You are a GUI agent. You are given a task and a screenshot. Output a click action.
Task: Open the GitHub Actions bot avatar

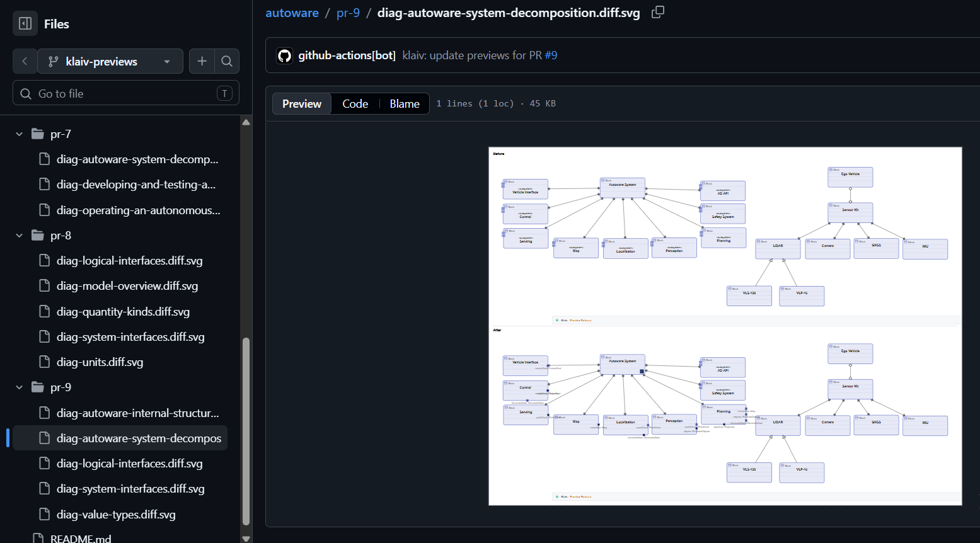285,55
